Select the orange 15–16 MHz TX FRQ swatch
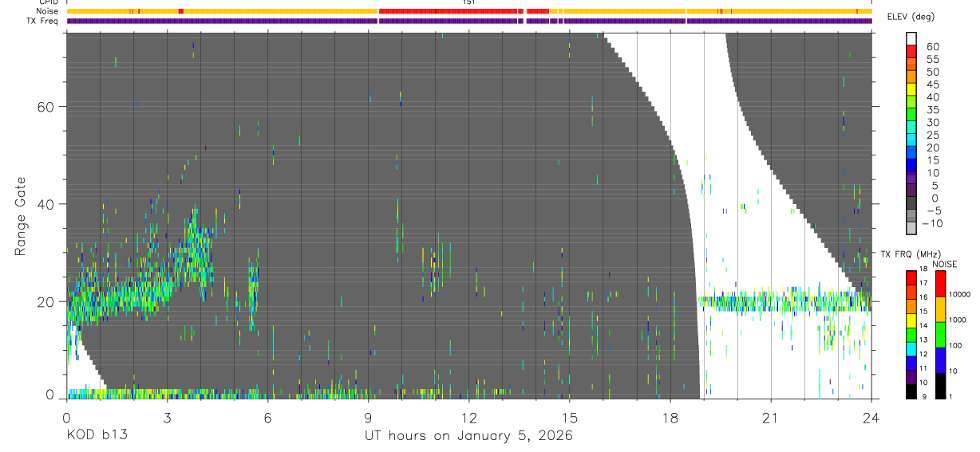 click(x=912, y=306)
